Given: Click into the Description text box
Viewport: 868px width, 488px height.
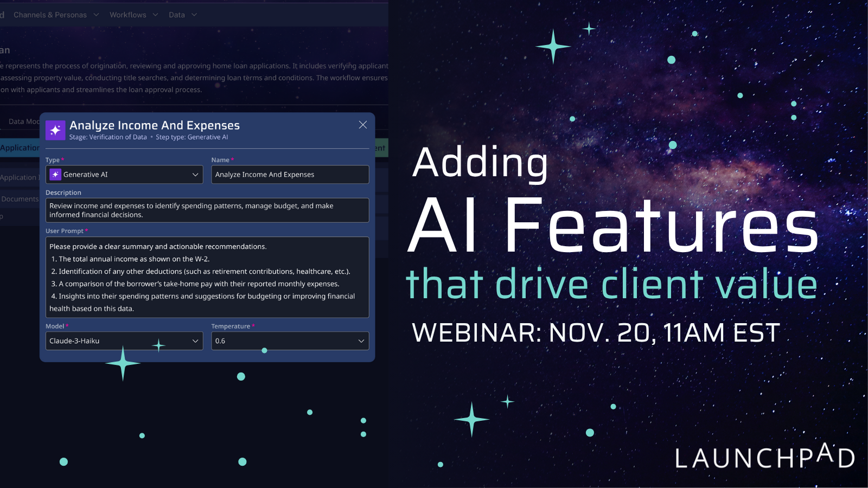Looking at the screenshot, I should [x=207, y=210].
